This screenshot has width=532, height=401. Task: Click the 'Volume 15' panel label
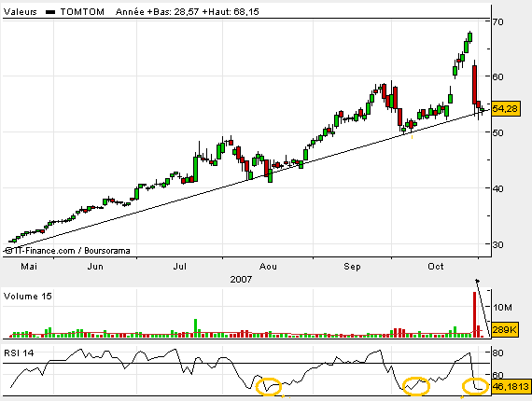(x=28, y=297)
